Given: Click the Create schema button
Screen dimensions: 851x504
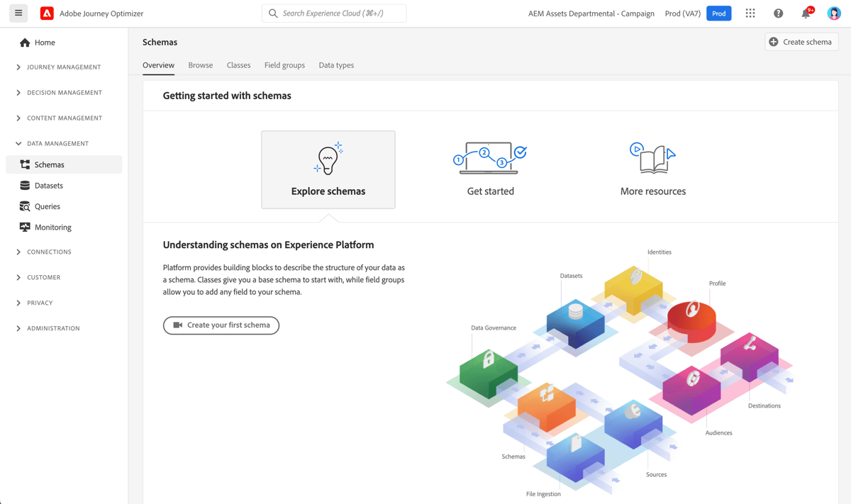Looking at the screenshot, I should [801, 42].
